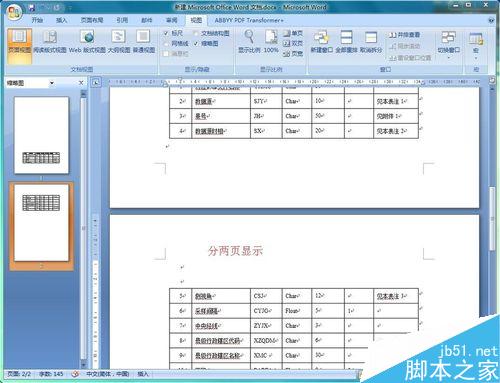The image size is (500, 383).
Task: Close the thumbnails navigation pane
Action: click(x=81, y=83)
